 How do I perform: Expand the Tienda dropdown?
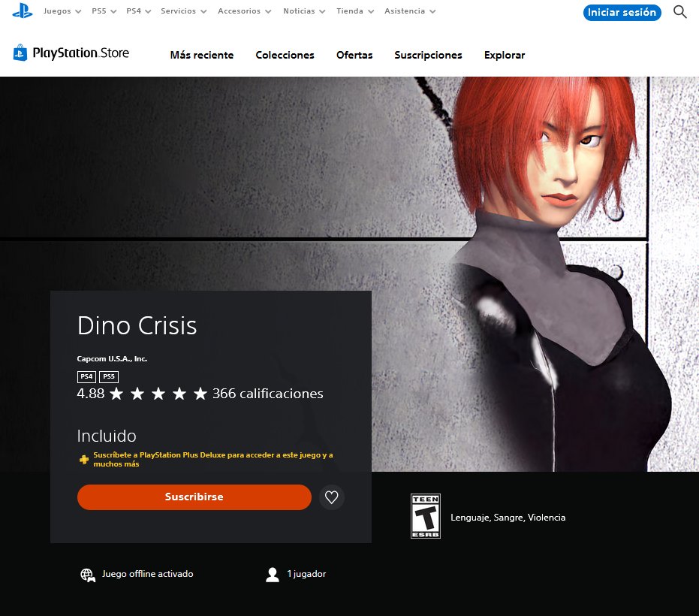355,11
